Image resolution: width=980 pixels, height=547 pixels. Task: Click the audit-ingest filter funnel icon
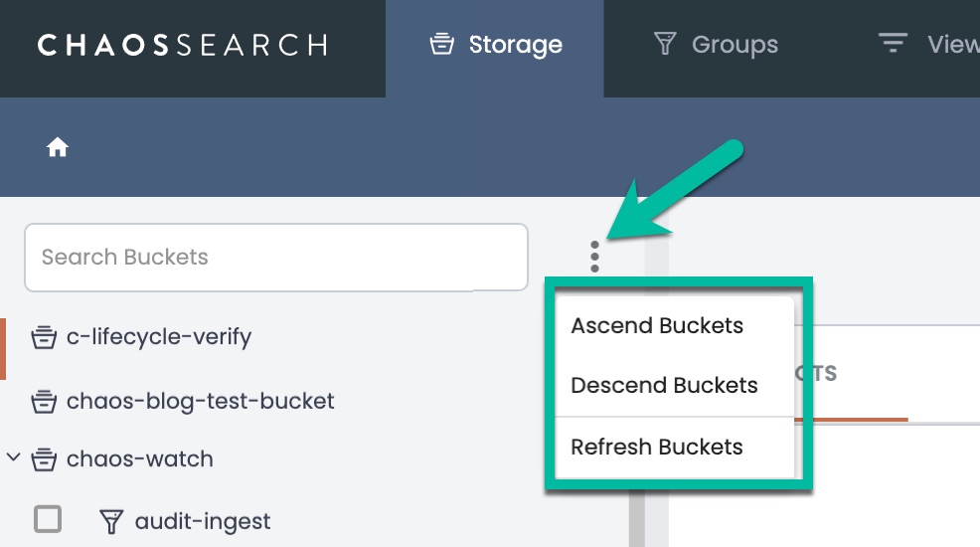pos(112,521)
